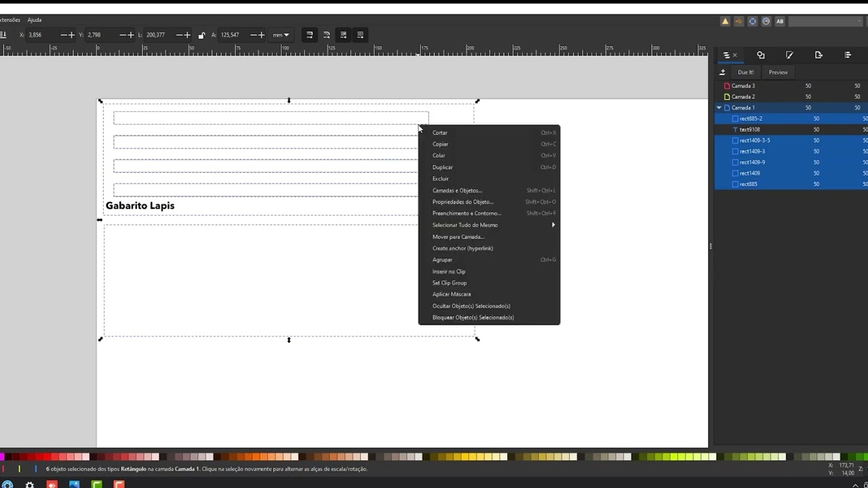Choose Aplicar Máscara option

tap(489, 295)
